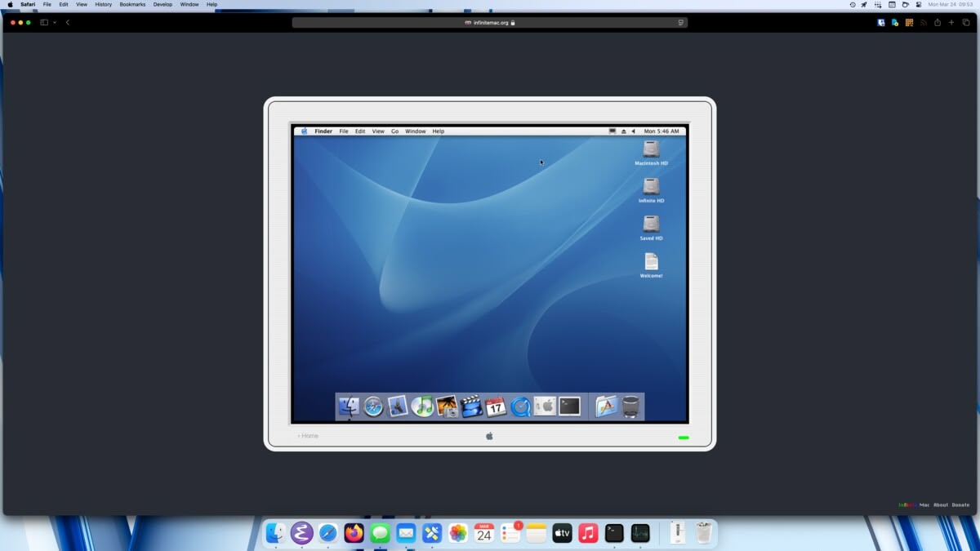This screenshot has width=980, height=551.
Task: Select Infinite HD desktop drive
Action: point(651,190)
